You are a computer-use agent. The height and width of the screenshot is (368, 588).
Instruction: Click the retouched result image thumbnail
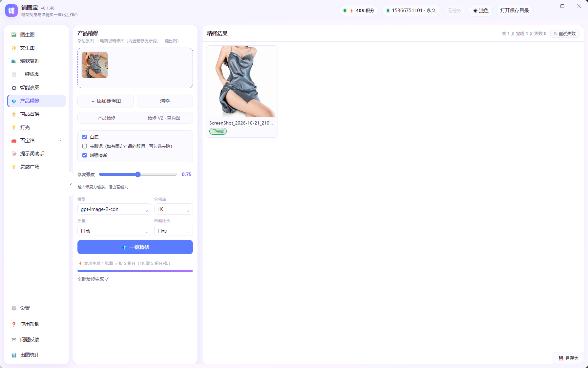(x=242, y=81)
